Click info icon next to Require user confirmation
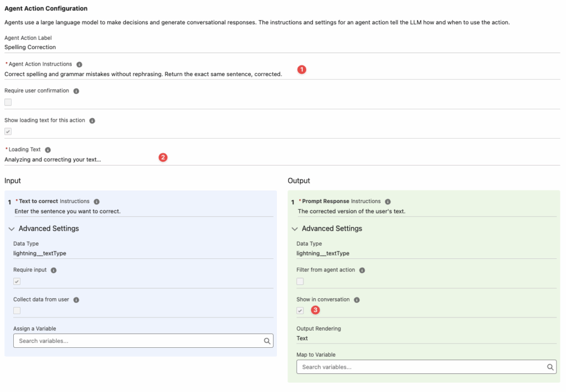Image resolution: width=566 pixels, height=392 pixels. click(76, 91)
